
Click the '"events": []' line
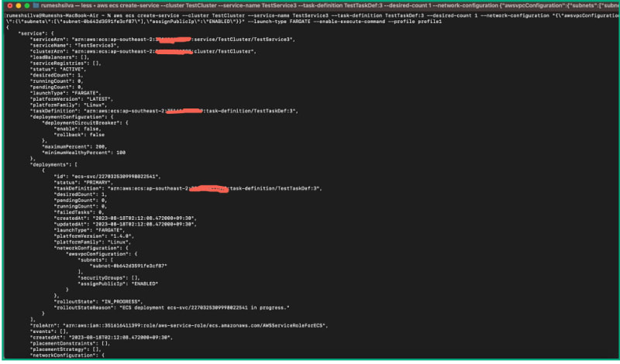coord(49,331)
